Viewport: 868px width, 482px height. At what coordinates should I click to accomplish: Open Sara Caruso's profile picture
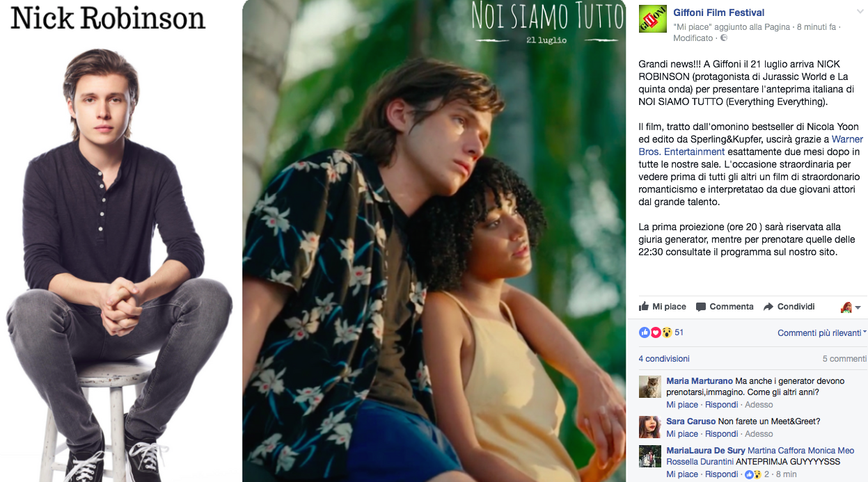click(650, 427)
